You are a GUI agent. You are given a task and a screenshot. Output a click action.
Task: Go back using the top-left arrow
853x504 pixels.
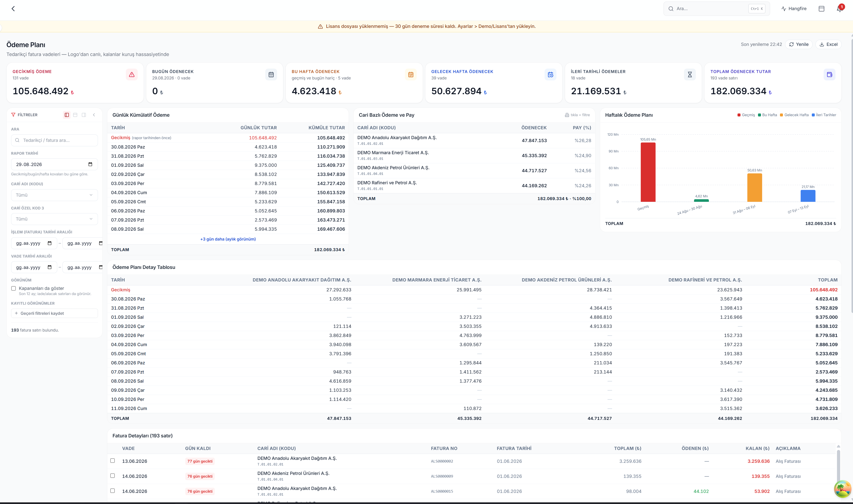13,8
